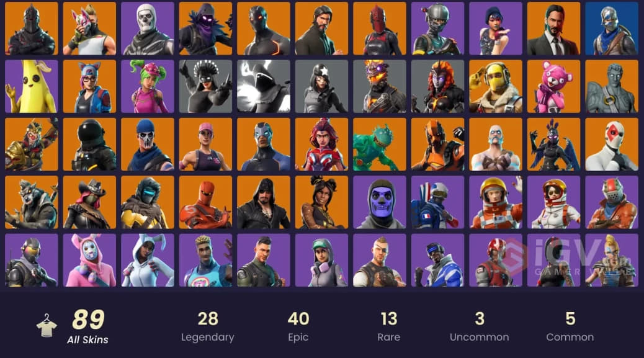
Task: Pick the Raven skin with glowing purple eyes
Action: [205, 29]
